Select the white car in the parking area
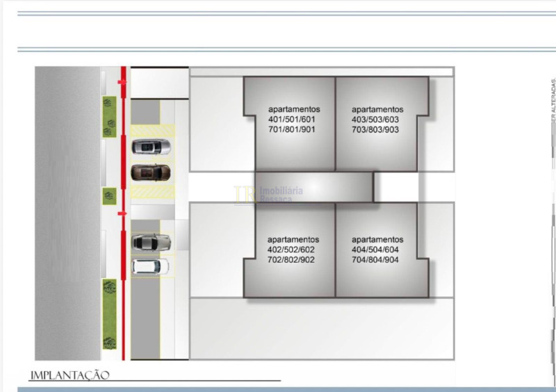This screenshot has width=556, height=392. pos(150,266)
